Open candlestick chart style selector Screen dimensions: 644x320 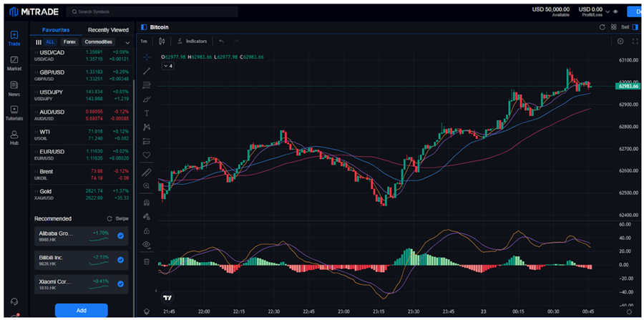[163, 41]
